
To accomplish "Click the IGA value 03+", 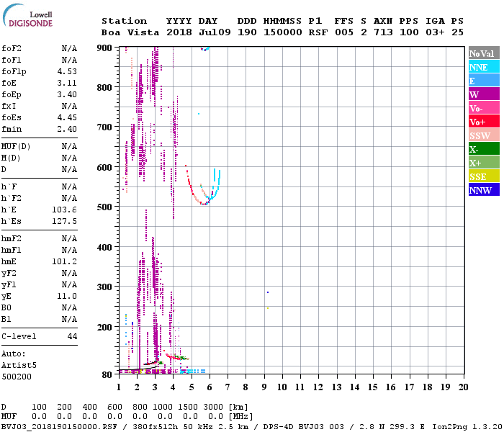I will [435, 32].
